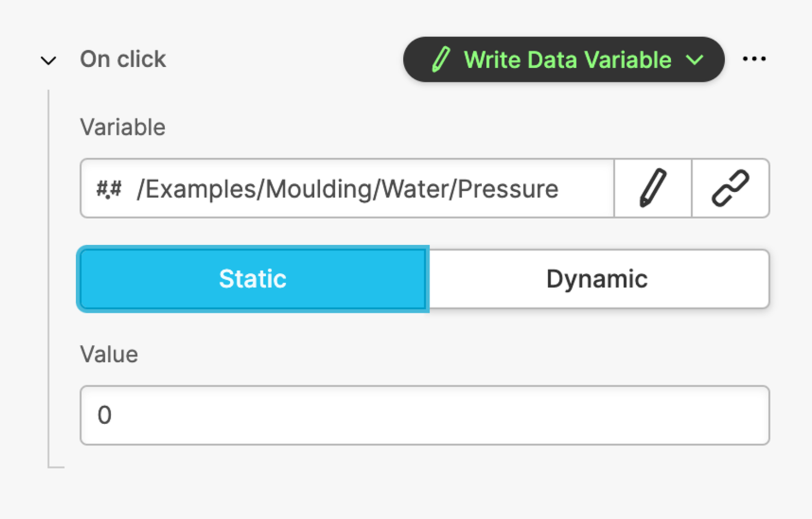Click the /Examples/Moulding/Water/Pressure variable path

(347, 189)
